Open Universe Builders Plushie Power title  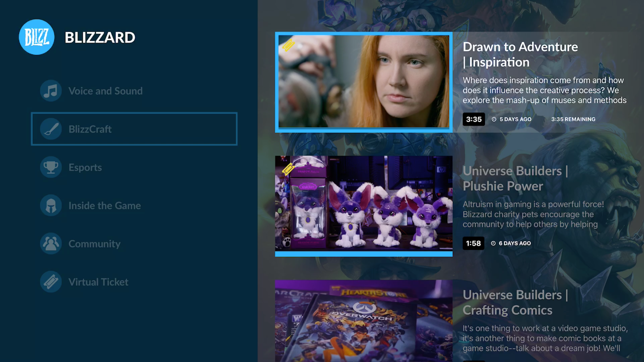515,178
